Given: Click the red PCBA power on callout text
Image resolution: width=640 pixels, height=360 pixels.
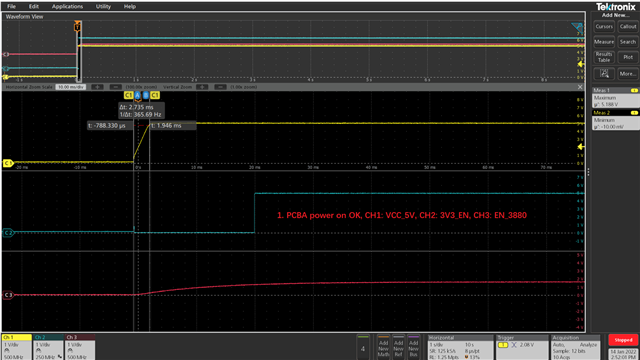Looking at the screenshot, I should (x=402, y=215).
